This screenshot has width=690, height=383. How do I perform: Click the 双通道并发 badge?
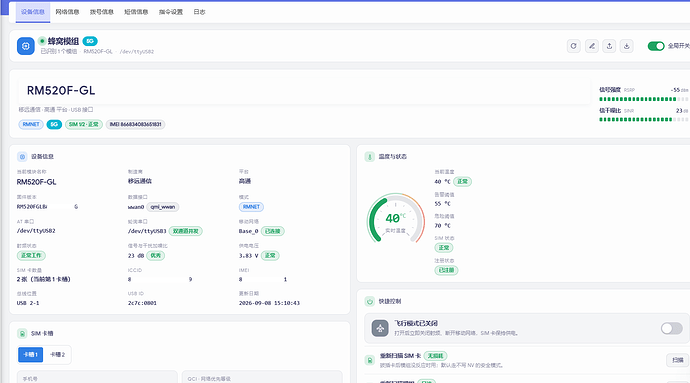click(185, 231)
